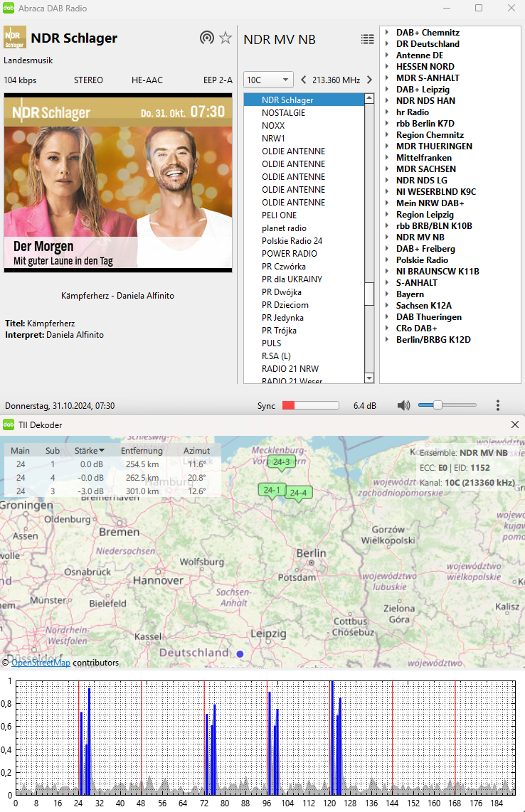Expand the Bayern ensemble
Image resolution: width=525 pixels, height=812 pixels.
[x=387, y=294]
